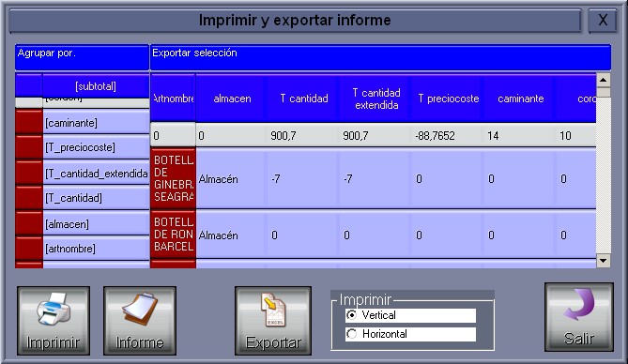Viewport: 628px width, 364px height.
Task: Toggle red marker beside [T_preciocoste]
Action: pyautogui.click(x=29, y=147)
